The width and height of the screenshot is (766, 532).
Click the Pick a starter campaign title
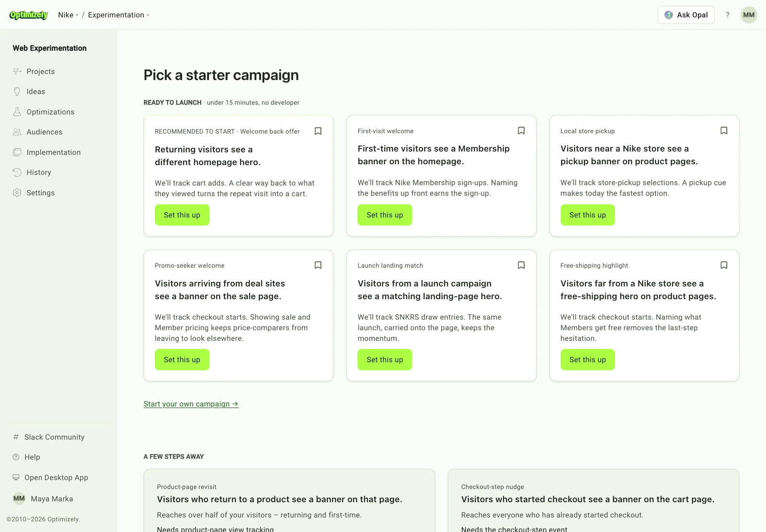coord(221,75)
